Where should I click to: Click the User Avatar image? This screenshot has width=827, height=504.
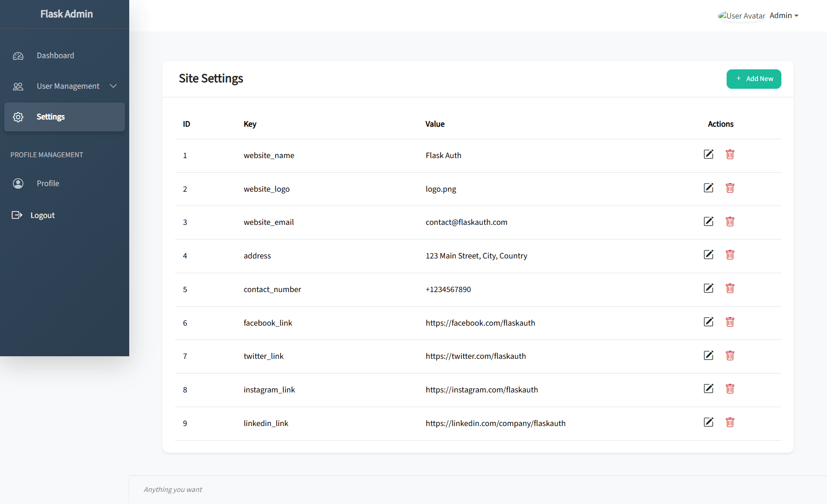pos(741,16)
